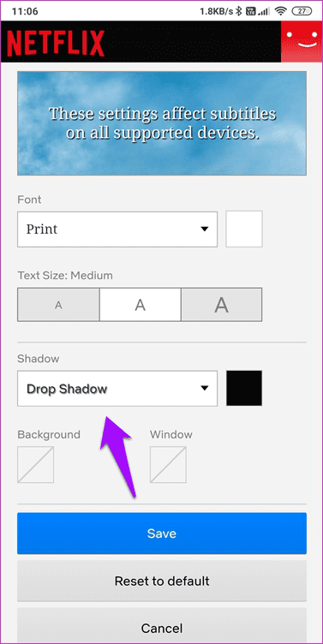
Task: Open the Print font dropdown
Action: 117,230
